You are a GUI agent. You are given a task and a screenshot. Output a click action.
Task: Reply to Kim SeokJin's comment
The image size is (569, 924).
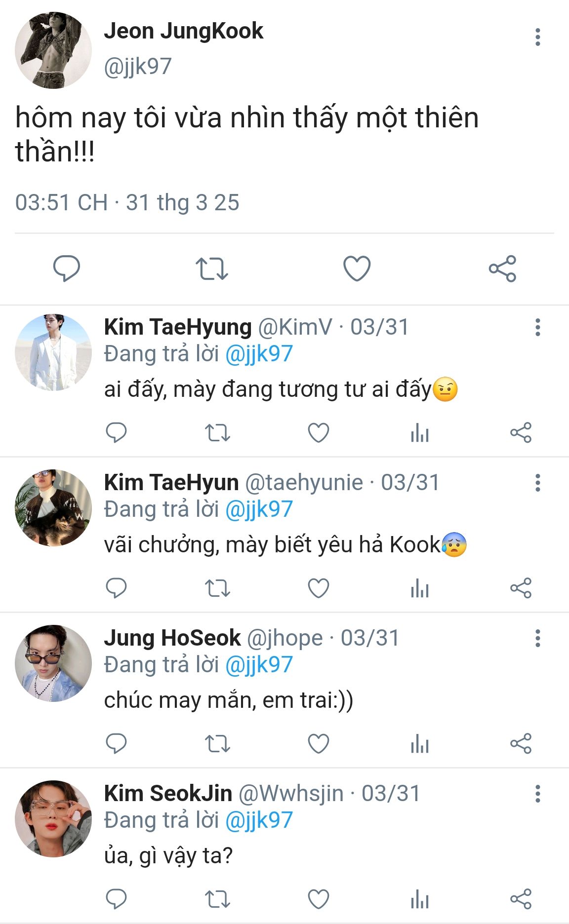pyautogui.click(x=117, y=899)
